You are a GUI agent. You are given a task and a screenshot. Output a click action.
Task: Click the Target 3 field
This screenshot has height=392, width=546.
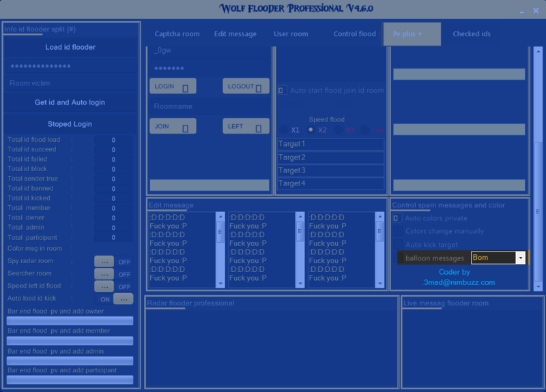pos(331,170)
